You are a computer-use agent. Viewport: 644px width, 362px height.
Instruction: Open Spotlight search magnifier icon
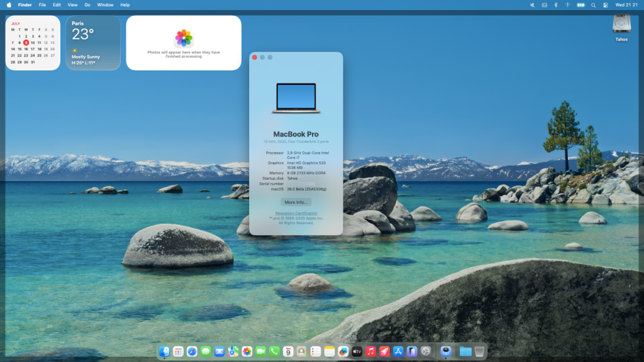pos(593,5)
